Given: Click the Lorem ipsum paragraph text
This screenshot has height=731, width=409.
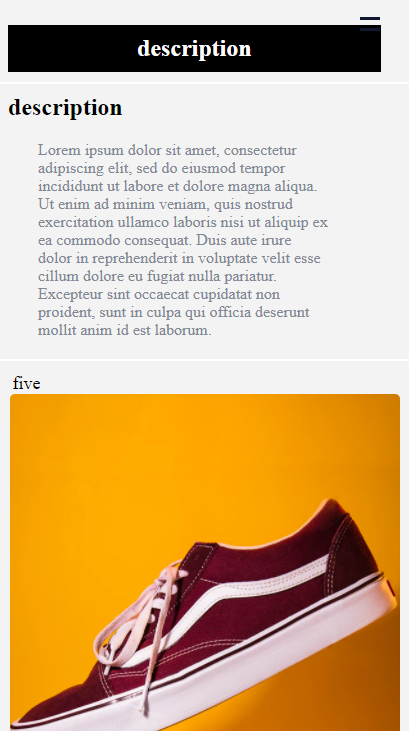Looking at the screenshot, I should point(183,240).
